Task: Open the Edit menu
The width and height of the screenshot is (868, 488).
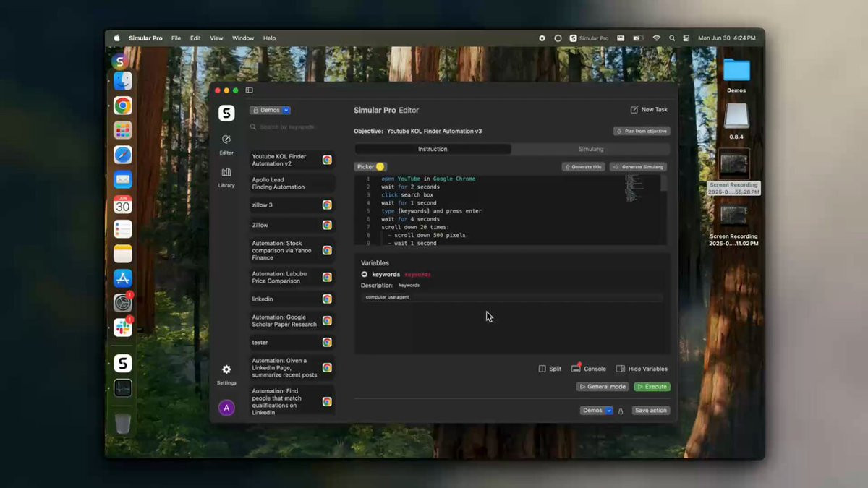Action: pos(195,38)
